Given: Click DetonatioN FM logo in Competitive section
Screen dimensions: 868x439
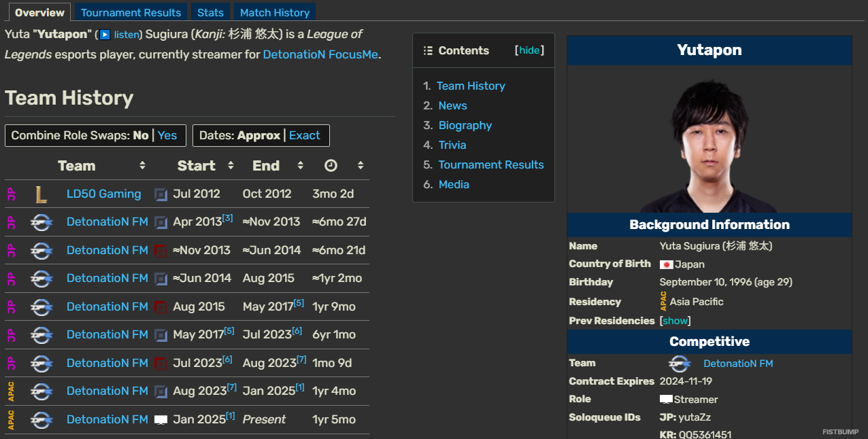Looking at the screenshot, I should point(680,364).
